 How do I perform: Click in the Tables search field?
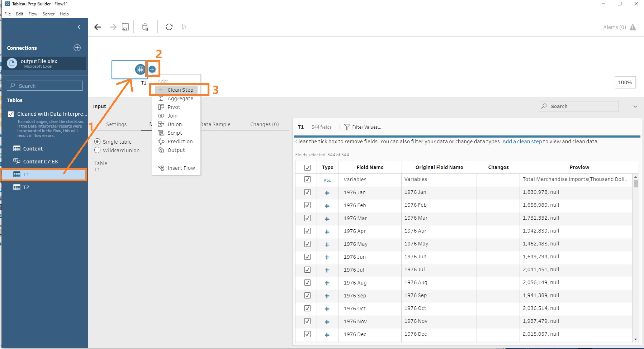45,86
